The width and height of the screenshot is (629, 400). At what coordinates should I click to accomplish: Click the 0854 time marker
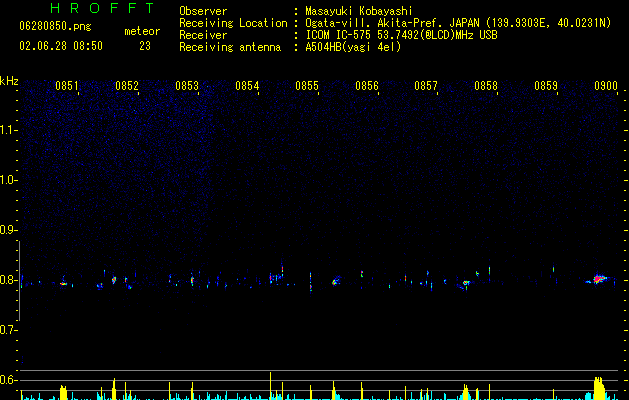coord(247,86)
